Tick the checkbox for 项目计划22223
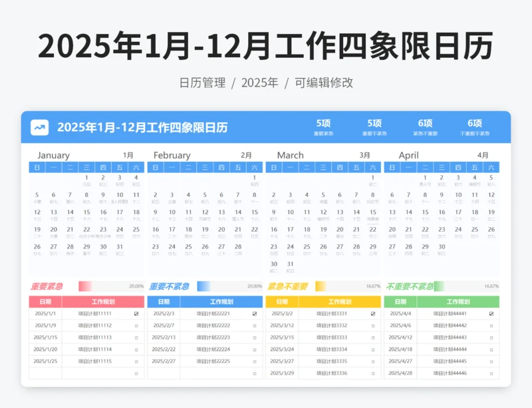This screenshot has width=532, height=408. click(255, 337)
